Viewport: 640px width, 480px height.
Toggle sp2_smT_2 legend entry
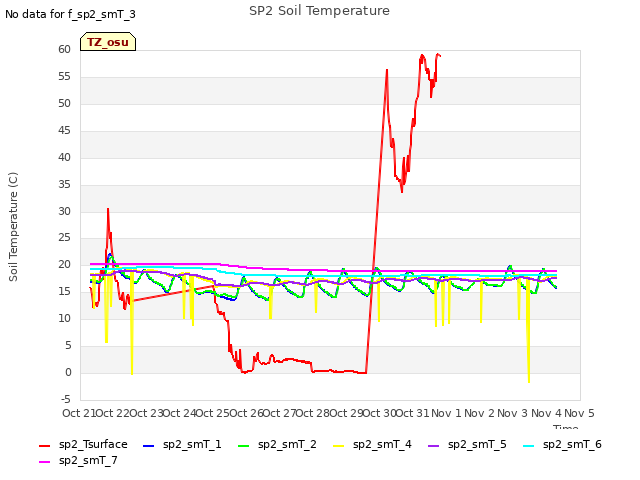pyautogui.click(x=277, y=444)
